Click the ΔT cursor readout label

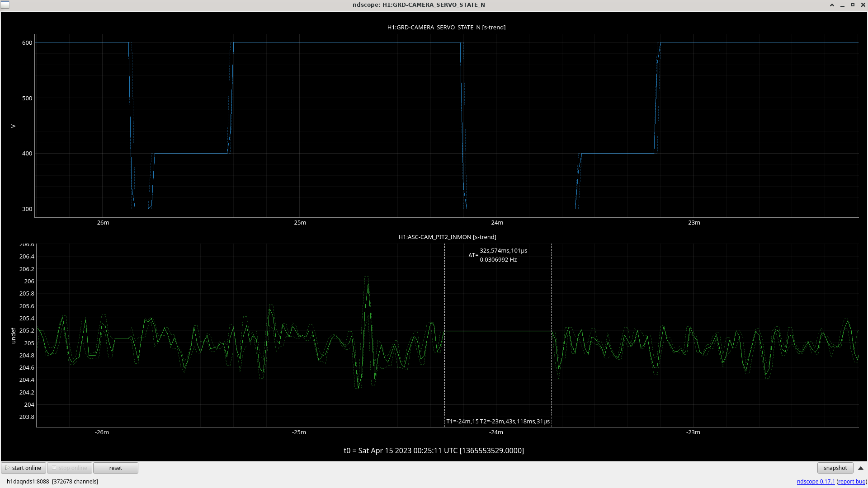pyautogui.click(x=498, y=255)
